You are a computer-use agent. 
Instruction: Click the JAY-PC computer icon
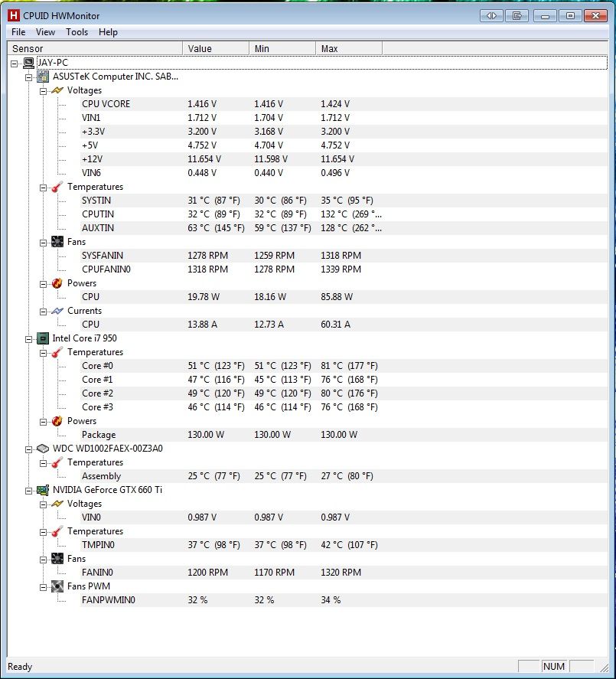click(x=28, y=63)
